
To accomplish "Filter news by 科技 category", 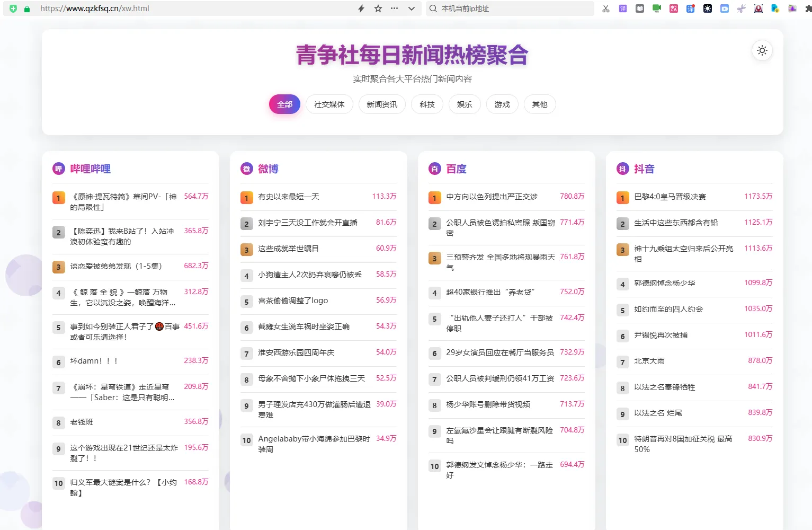I will (427, 104).
